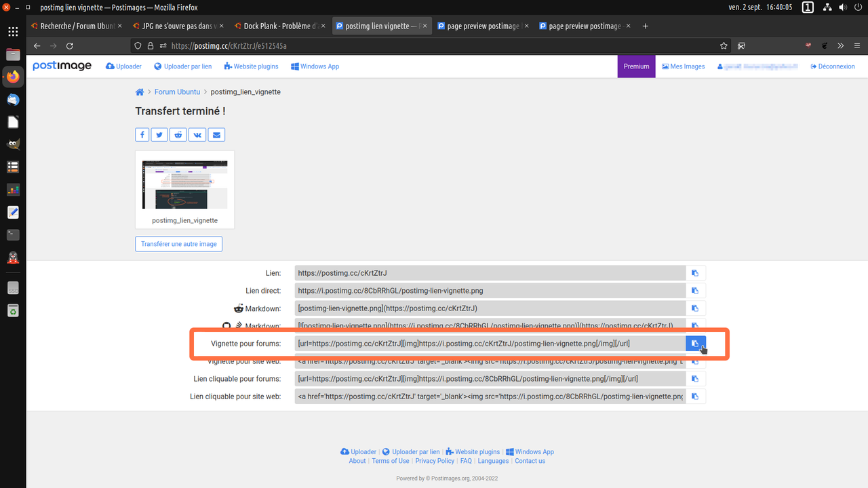Go back to the previous page
This screenshot has width=868, height=488.
pyautogui.click(x=37, y=46)
